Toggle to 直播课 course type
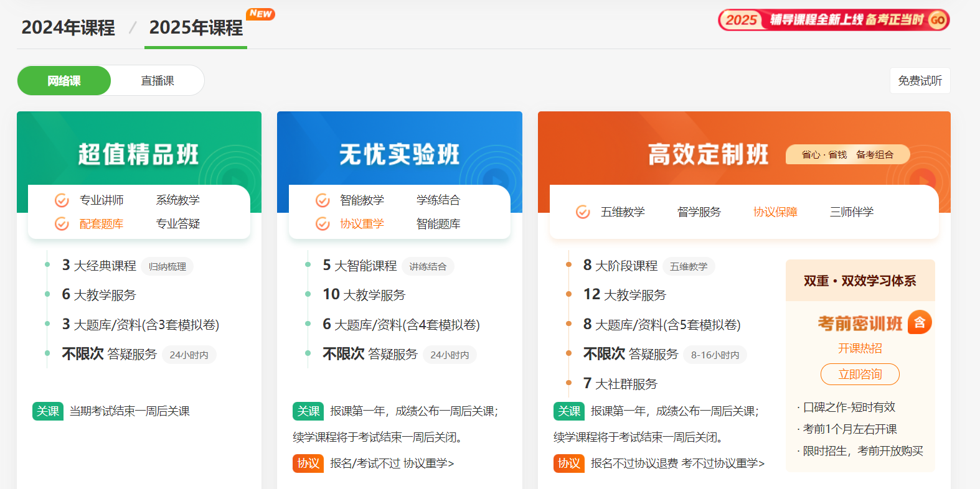The image size is (980, 489). click(x=158, y=81)
